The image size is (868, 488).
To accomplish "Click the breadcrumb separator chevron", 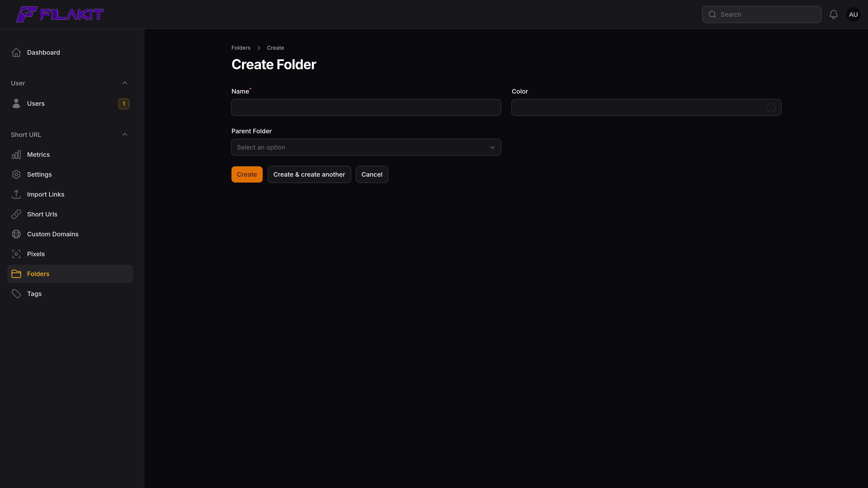I will [259, 48].
